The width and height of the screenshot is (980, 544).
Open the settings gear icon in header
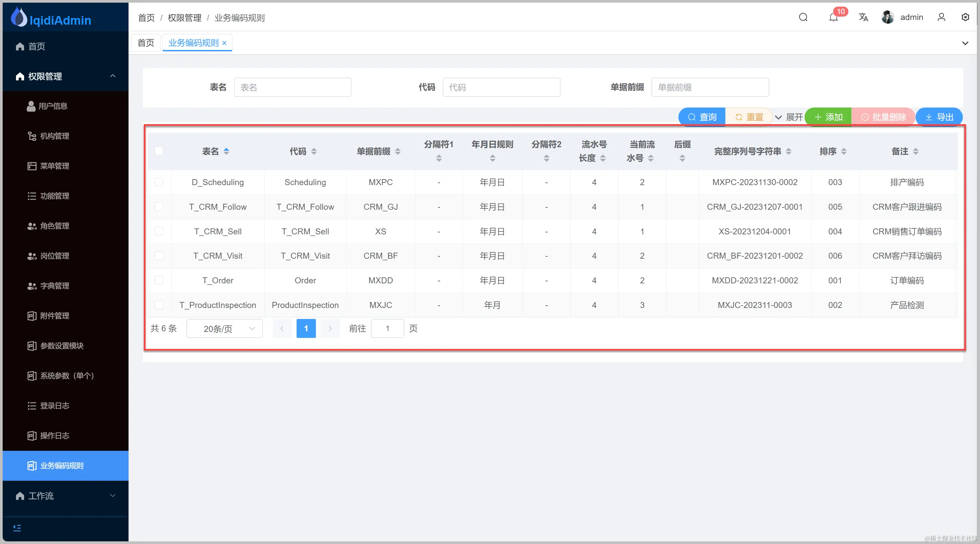[x=965, y=17]
